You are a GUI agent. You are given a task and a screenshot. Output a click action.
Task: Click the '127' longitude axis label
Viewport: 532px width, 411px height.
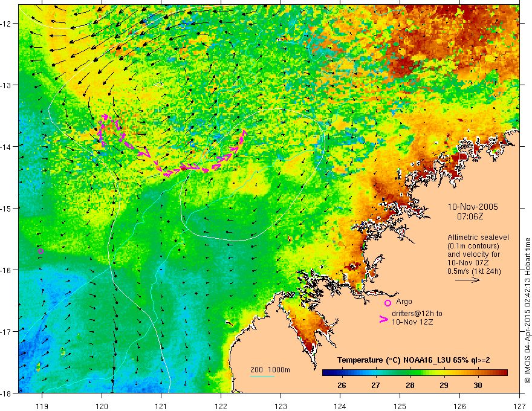tap(519, 406)
